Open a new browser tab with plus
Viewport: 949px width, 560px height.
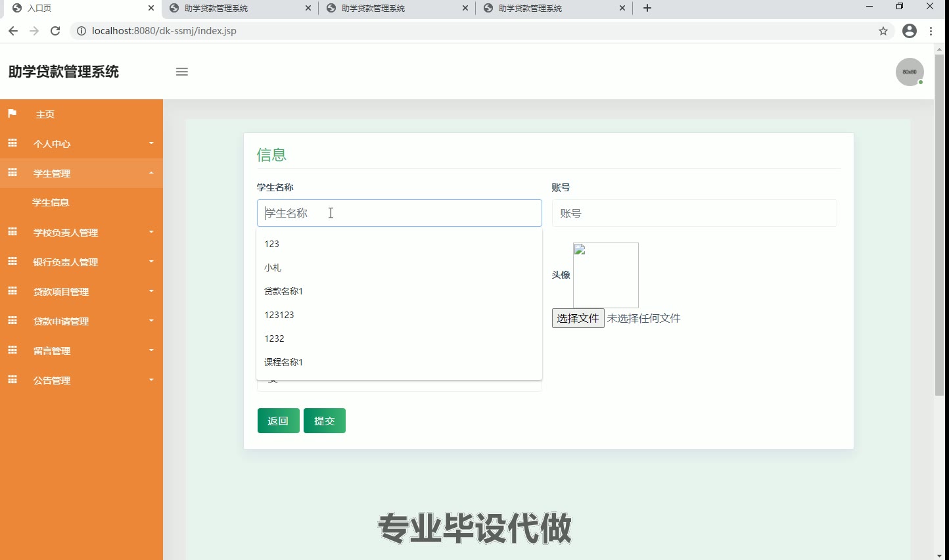click(x=647, y=8)
